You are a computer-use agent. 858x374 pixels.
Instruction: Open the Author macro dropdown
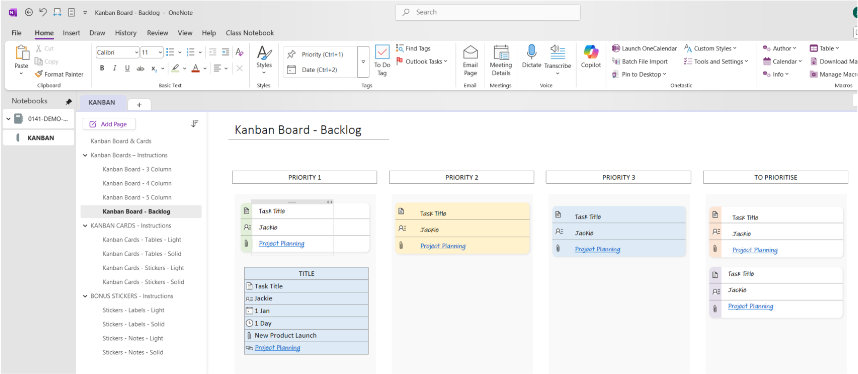coord(780,48)
